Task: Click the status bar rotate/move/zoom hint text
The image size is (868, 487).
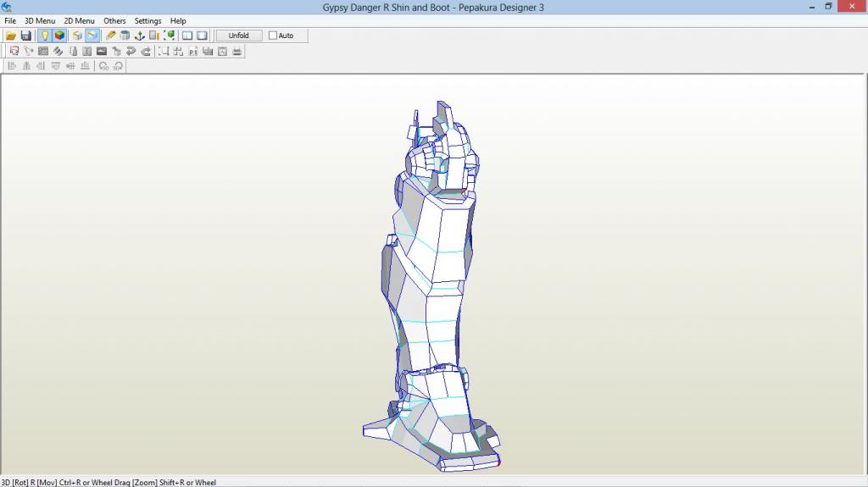Action: 108,483
